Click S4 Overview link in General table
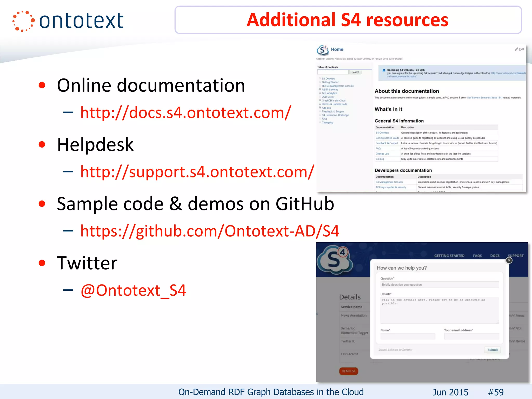This screenshot has width=532, height=399. pyautogui.click(x=382, y=133)
